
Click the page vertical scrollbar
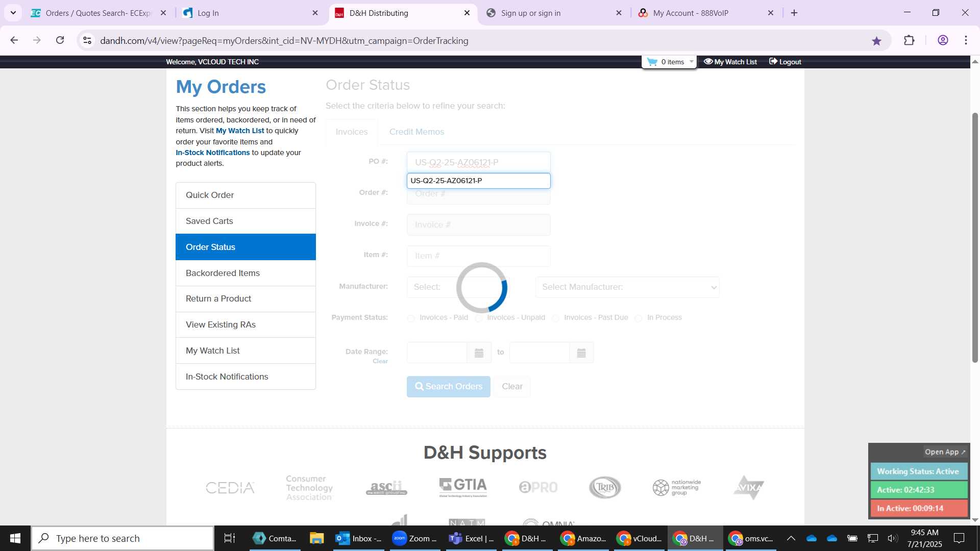[x=975, y=237]
